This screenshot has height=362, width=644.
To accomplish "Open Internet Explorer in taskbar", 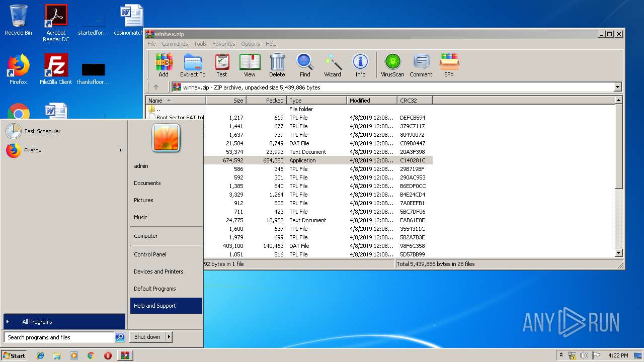I will [x=40, y=355].
